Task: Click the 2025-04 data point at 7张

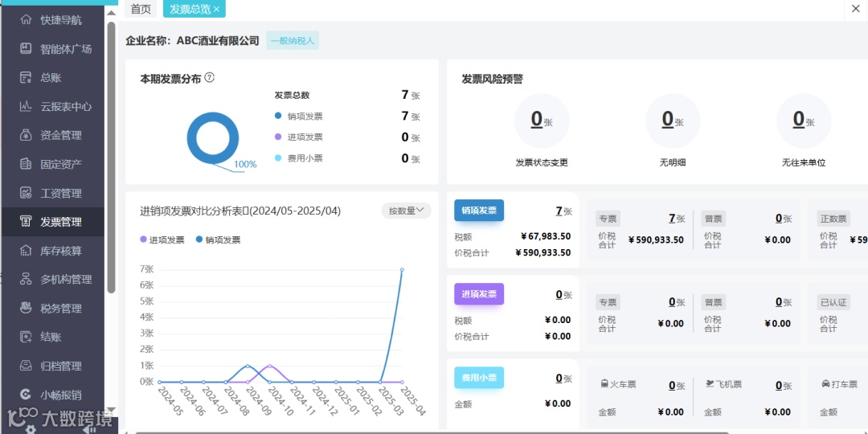Action: click(402, 269)
